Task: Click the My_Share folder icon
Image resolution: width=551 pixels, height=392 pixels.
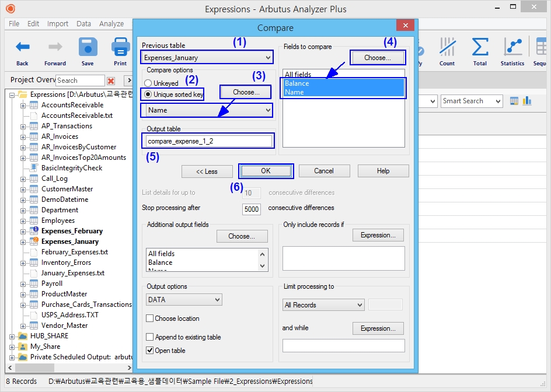Action: 23,346
